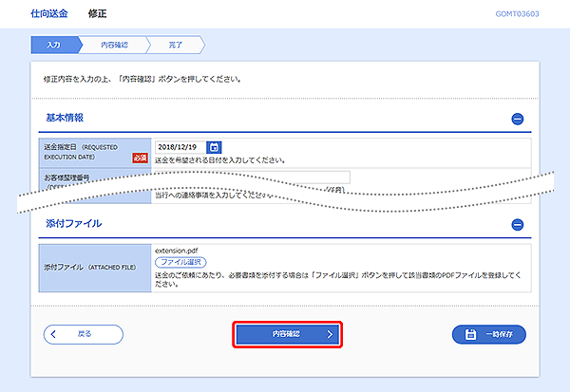Click the ファイル選択 button
Image resolution: width=570 pixels, height=392 pixels.
coord(180,261)
